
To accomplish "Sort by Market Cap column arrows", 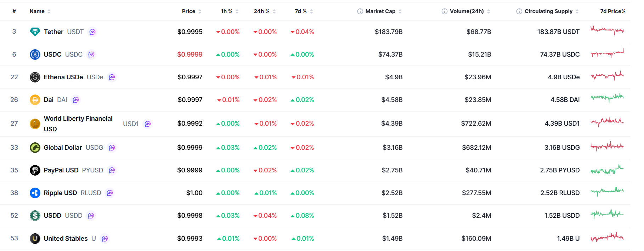I will (400, 11).
